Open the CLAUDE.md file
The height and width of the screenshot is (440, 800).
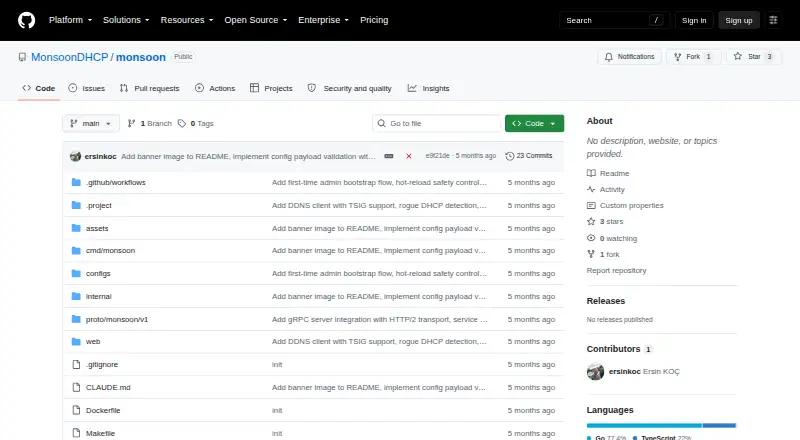coord(108,387)
